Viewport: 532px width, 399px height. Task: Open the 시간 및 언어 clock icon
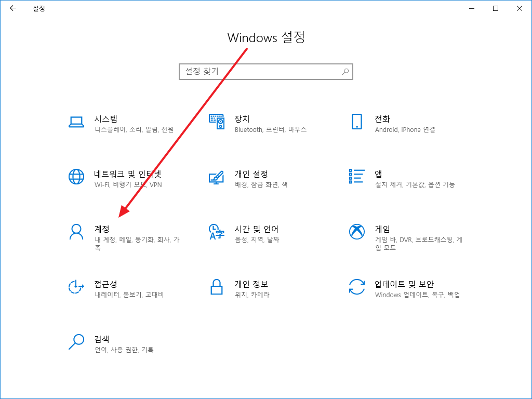(x=217, y=232)
